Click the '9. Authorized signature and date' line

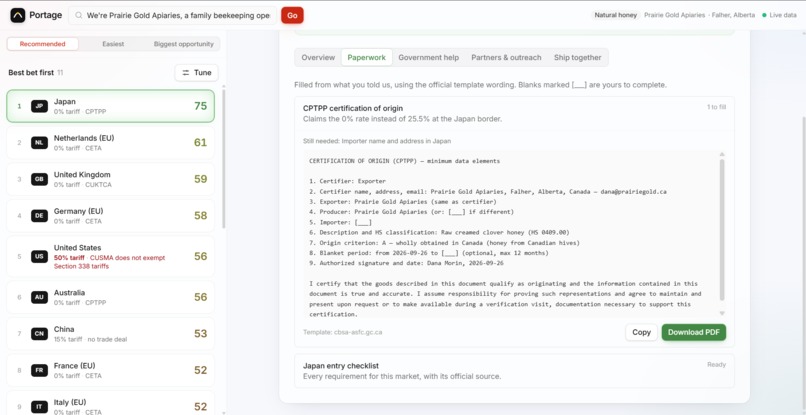(407, 263)
